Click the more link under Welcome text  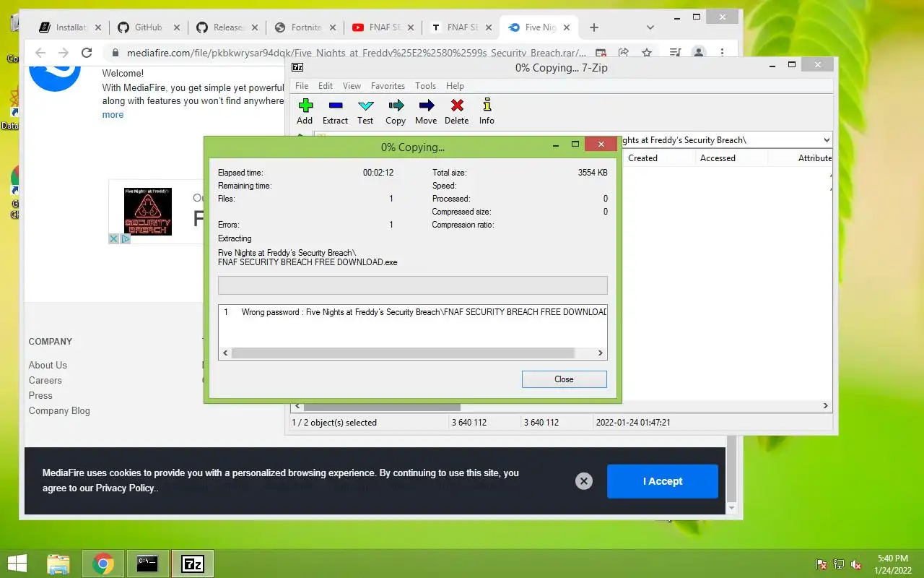pos(113,114)
